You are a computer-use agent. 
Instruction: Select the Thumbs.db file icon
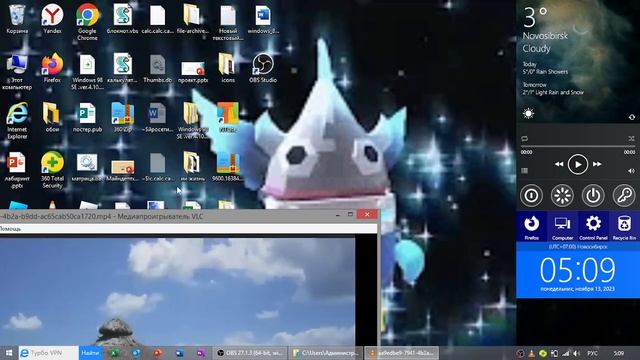point(158,69)
